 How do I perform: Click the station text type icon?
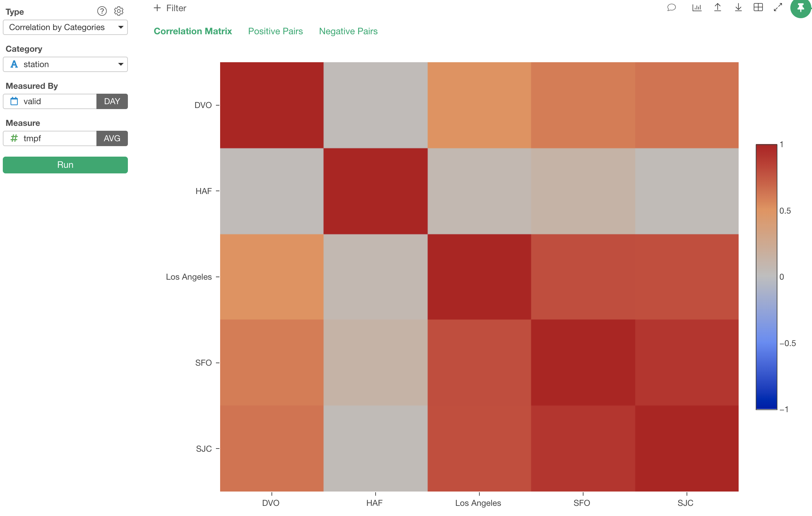14,64
